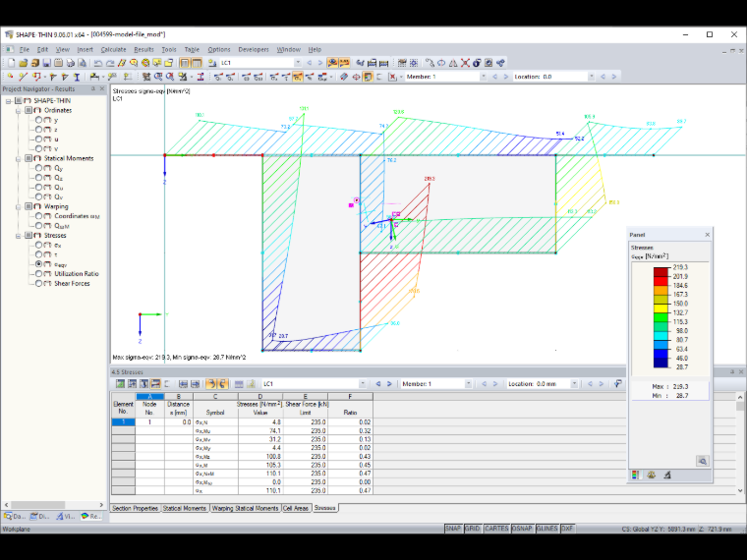Switch to the Cell Areas tab
Viewport: 747px width, 560px height.
point(296,508)
